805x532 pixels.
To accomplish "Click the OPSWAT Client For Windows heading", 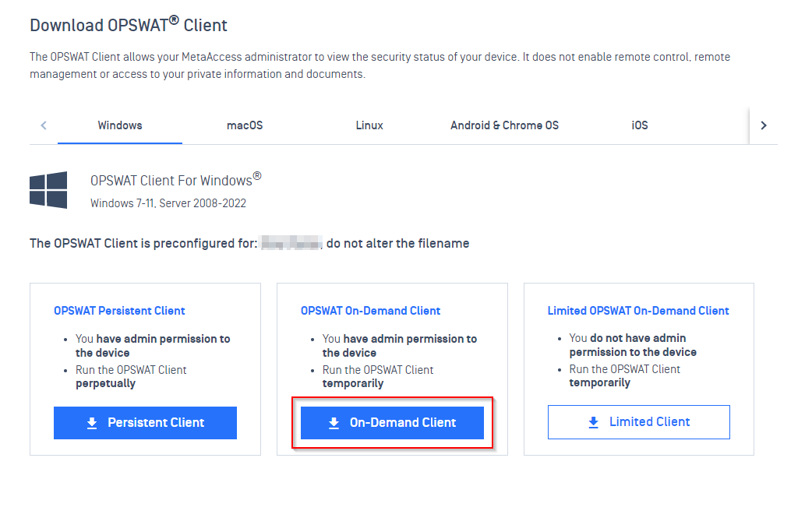I will tap(176, 180).
